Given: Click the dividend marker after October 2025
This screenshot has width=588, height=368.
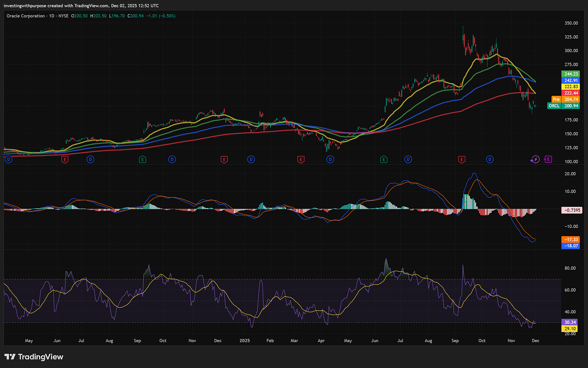Looking at the screenshot, I should tap(490, 160).
